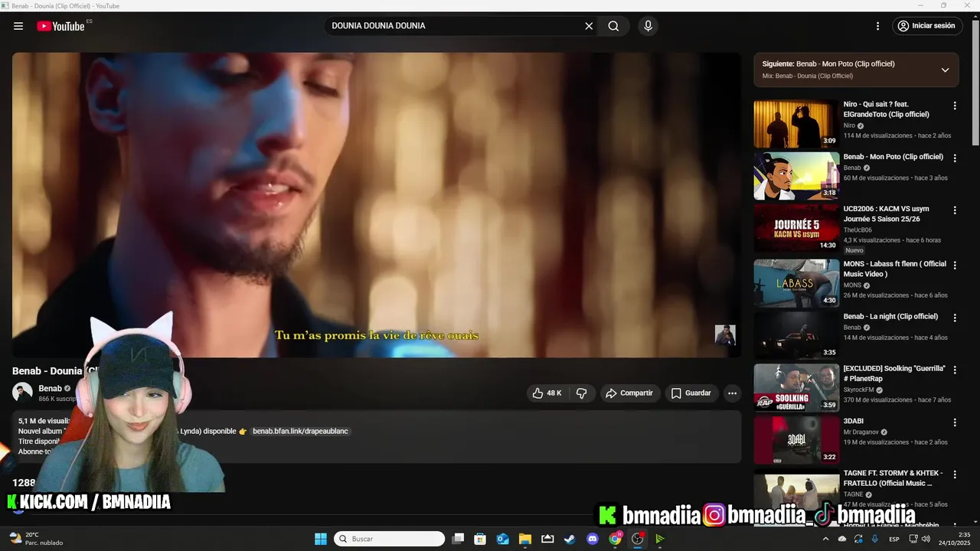Open options for Soolking Guerrilla video
The width and height of the screenshot is (980, 551).
(x=955, y=370)
